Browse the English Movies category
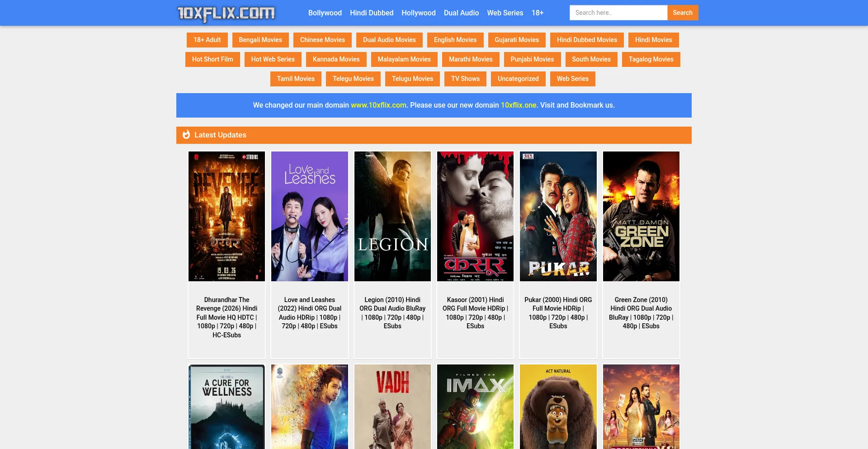 click(455, 40)
